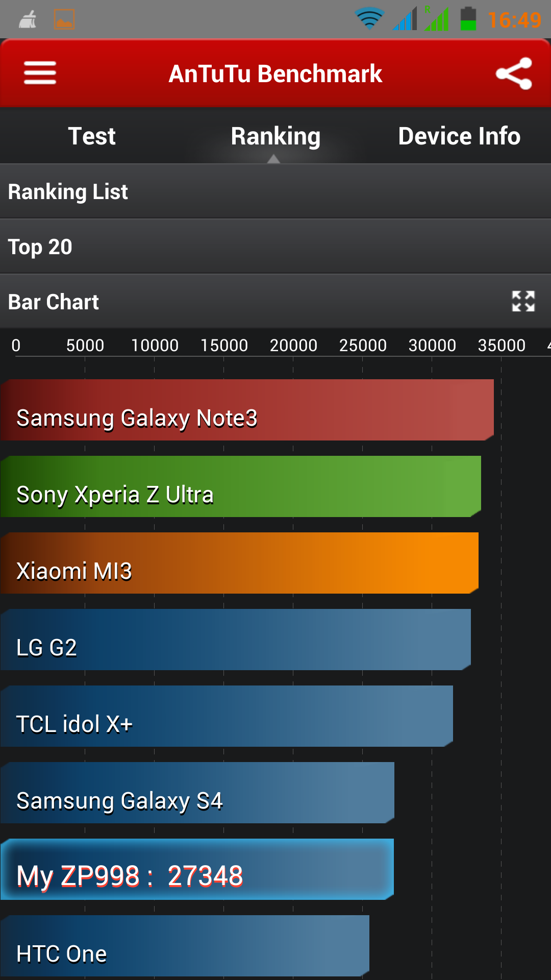Image resolution: width=551 pixels, height=980 pixels.
Task: Select the Samsung Galaxy Note3 bar
Action: click(247, 410)
